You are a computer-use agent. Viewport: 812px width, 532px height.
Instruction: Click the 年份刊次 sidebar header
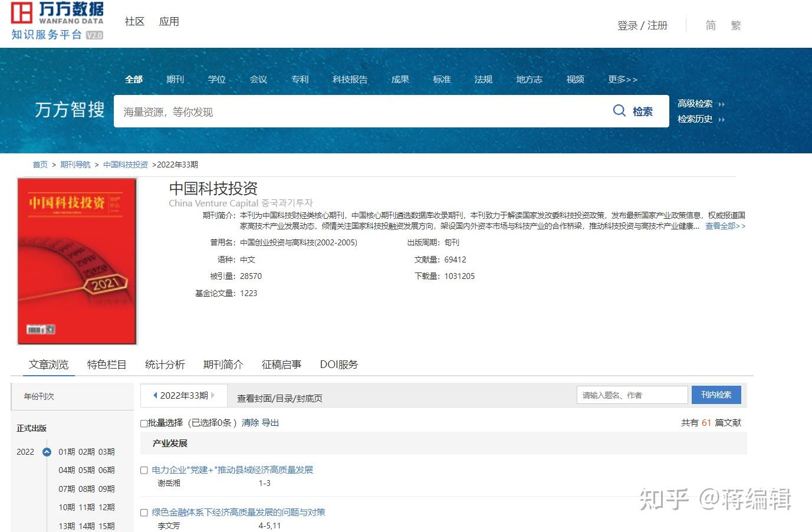73,396
